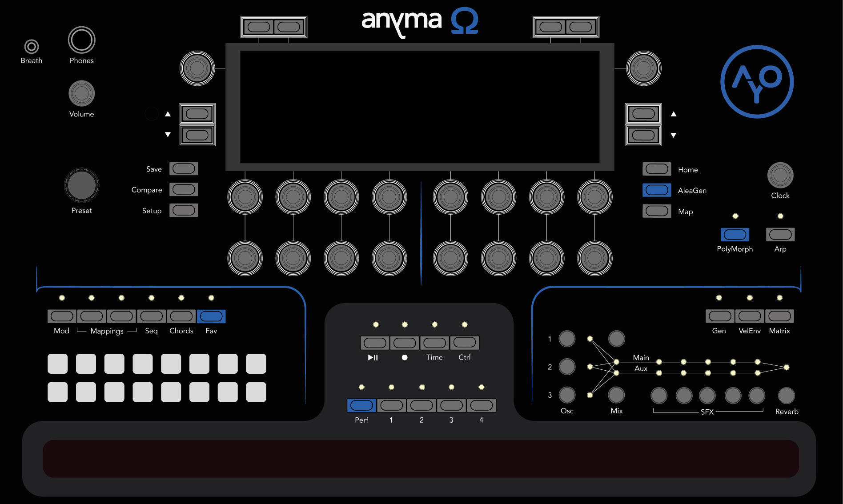Click the Preset encoder knob
The height and width of the screenshot is (504, 843).
tap(82, 185)
